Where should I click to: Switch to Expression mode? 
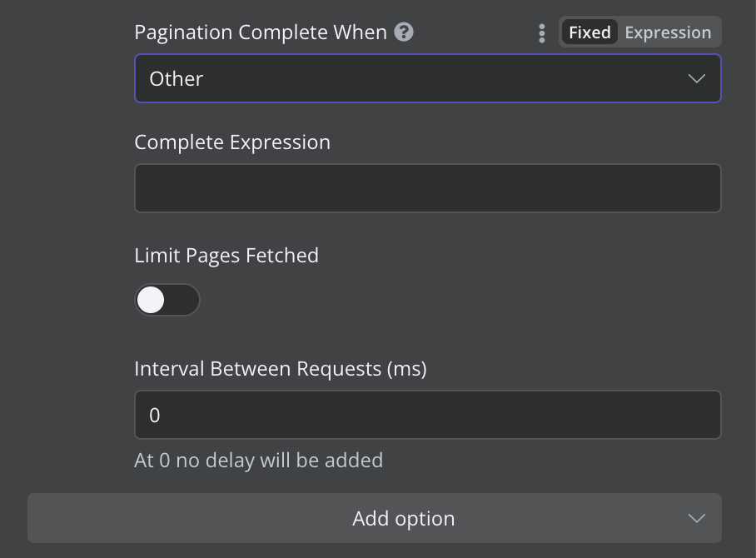coord(668,32)
